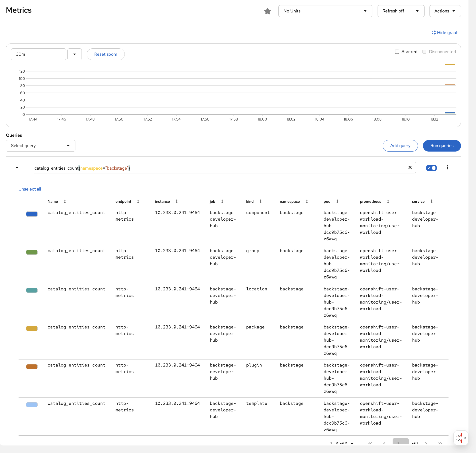Click the 'component' kind cell
Screen dimensions: 476x453
tap(258, 213)
